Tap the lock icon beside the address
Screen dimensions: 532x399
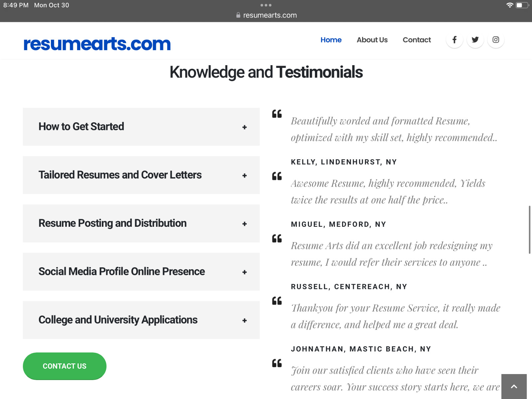point(238,15)
